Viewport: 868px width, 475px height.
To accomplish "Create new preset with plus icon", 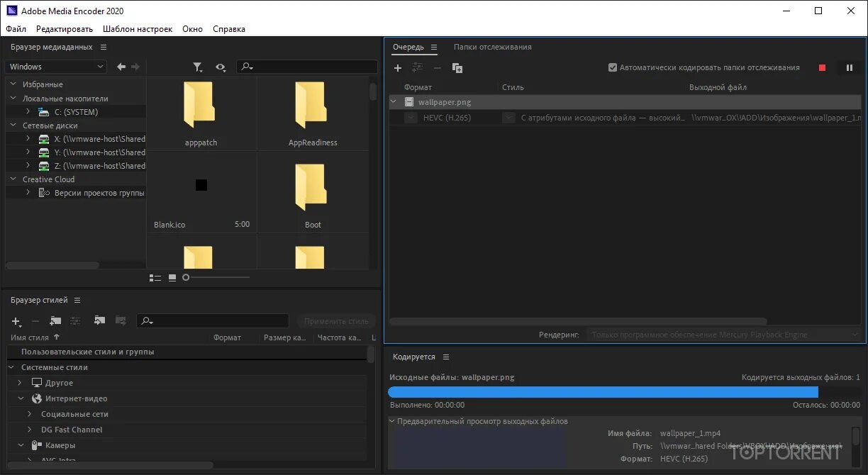I will point(16,322).
